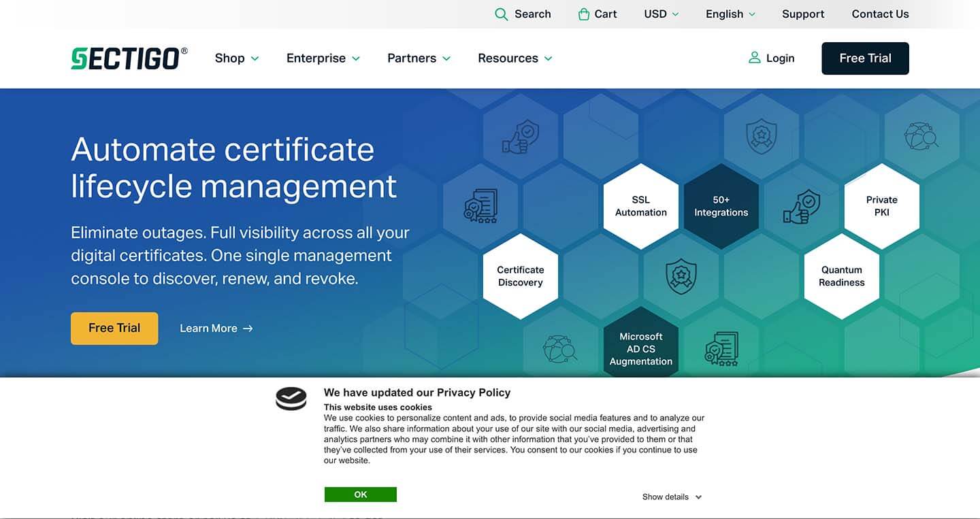Open the Contact Us page

point(880,14)
